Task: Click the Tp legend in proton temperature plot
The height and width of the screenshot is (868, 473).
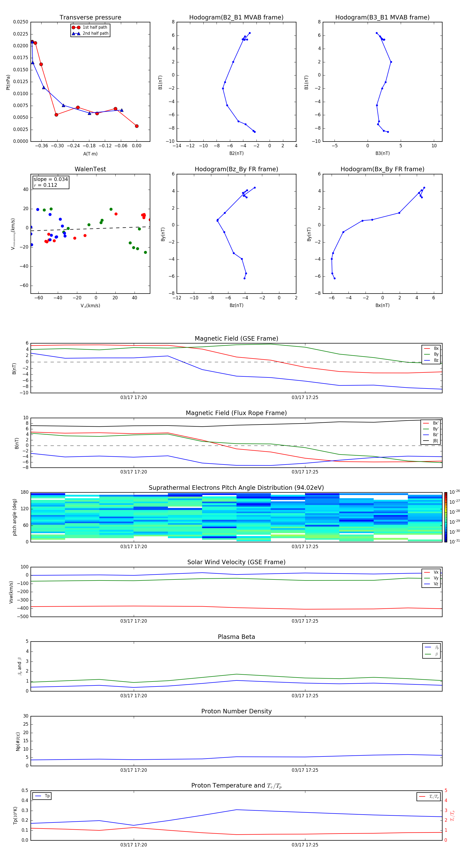Action: click(42, 796)
